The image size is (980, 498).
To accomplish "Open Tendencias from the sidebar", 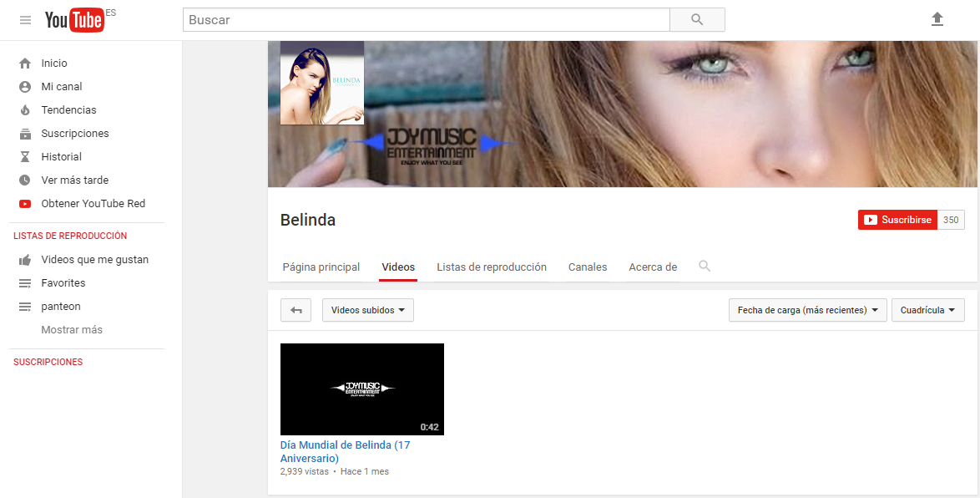I will coord(68,110).
